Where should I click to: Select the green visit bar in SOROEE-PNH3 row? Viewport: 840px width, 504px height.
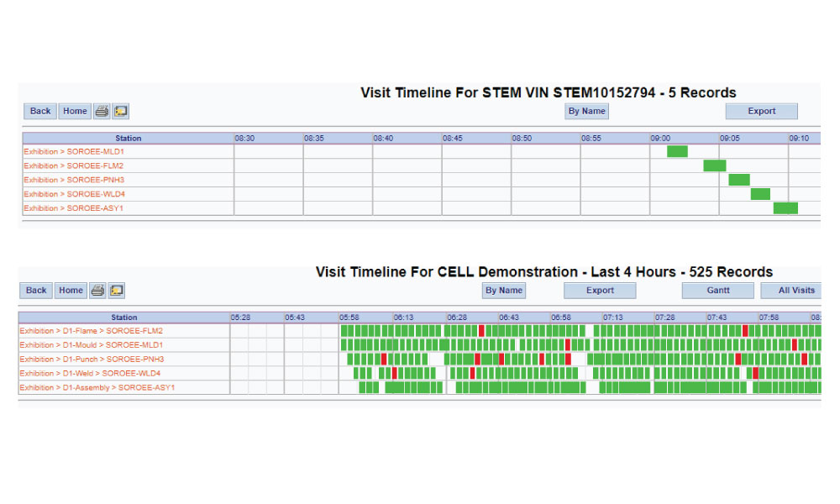738,180
